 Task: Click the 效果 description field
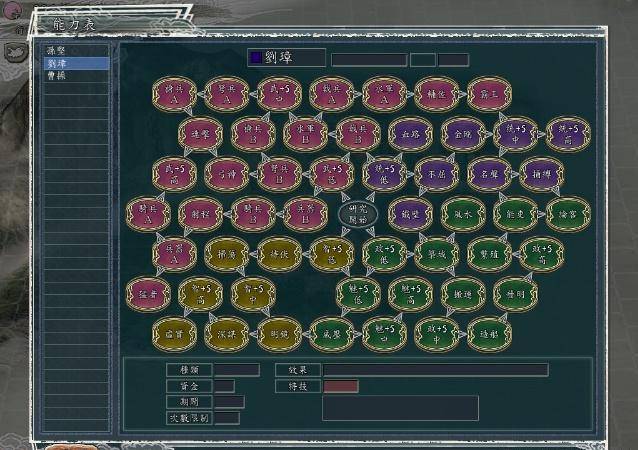(435, 370)
